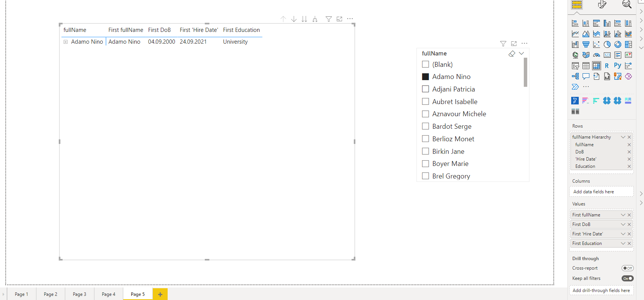644x300 pixels.
Task: Click the slicer vertical scrollbar
Action: tap(525, 72)
